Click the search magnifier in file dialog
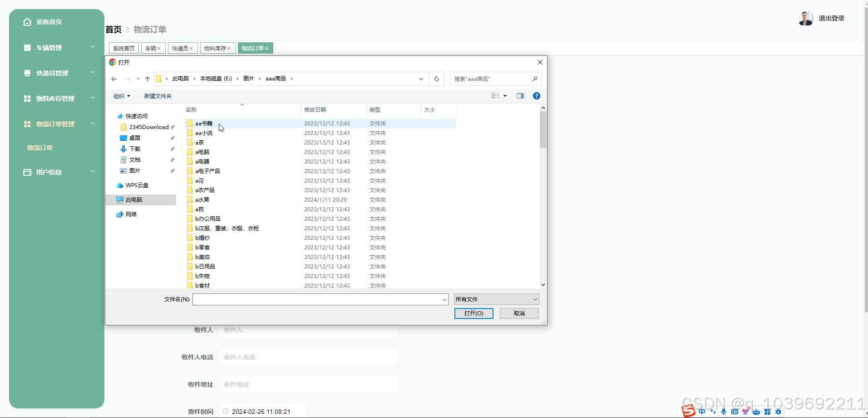The image size is (868, 418). coord(535,79)
